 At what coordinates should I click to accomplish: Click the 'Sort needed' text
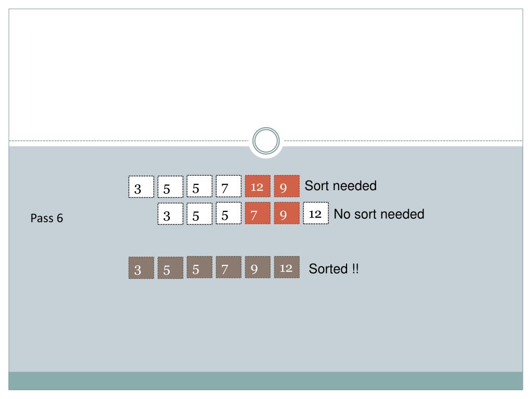(341, 185)
